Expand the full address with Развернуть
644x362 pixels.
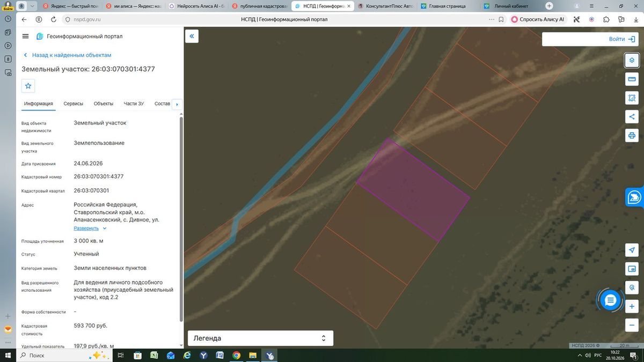coord(90,228)
